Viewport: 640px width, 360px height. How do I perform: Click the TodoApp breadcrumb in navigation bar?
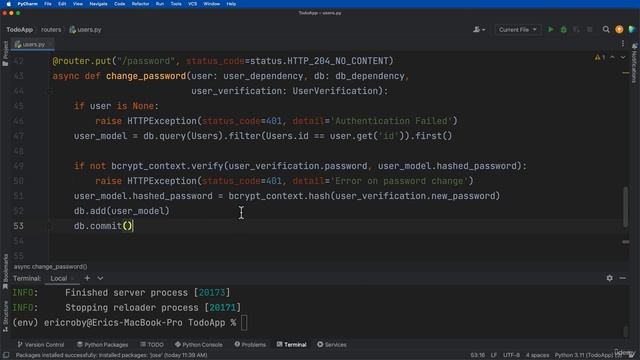tap(20, 29)
